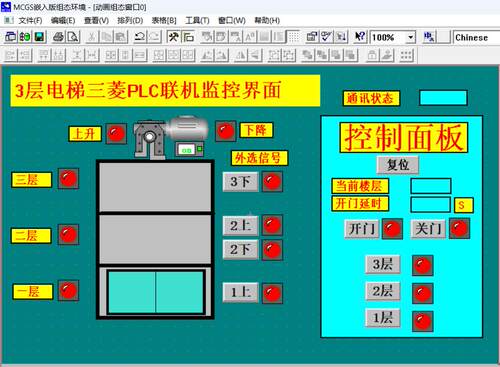Open the workbench window icon in toolbar
This screenshot has height=367, width=500.
pyautogui.click(x=11, y=37)
